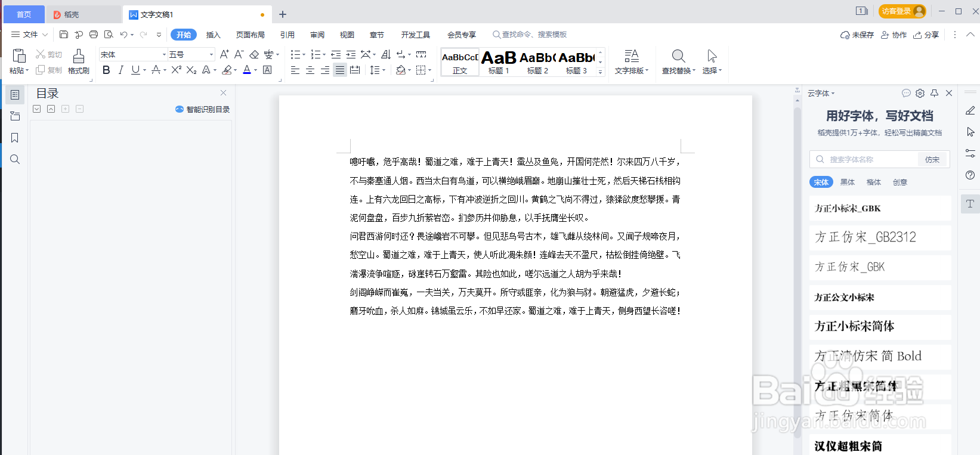Click the text highlight color swatch
Image resolution: width=980 pixels, height=455 pixels.
pos(227,70)
